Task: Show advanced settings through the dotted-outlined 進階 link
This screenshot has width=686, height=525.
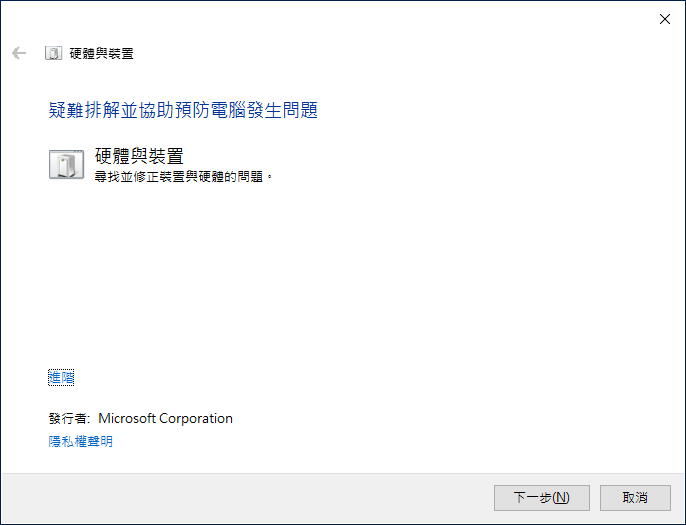Action: pyautogui.click(x=61, y=378)
